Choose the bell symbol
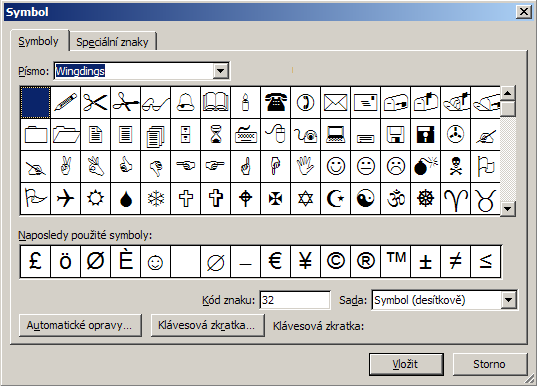Viewport: 537px width, 386px height. (186, 102)
